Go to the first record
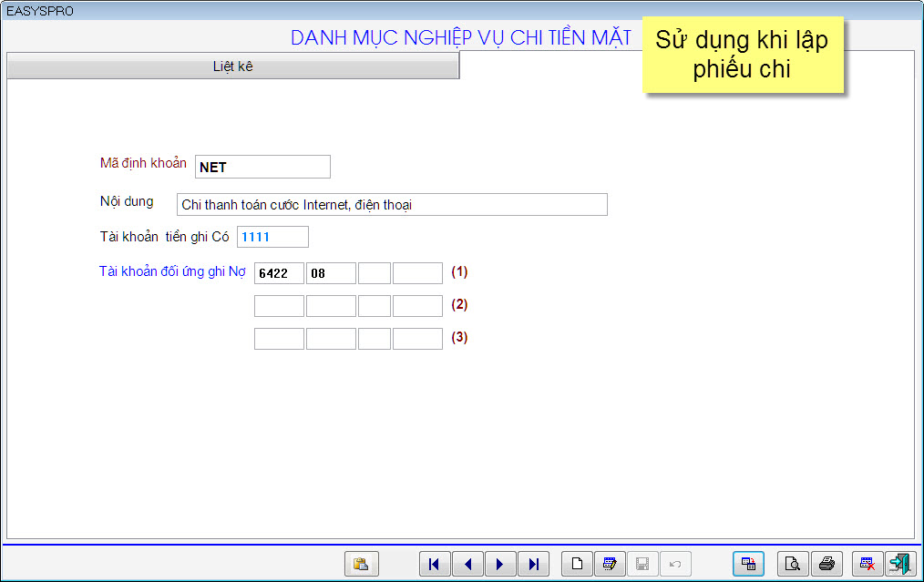Viewport: 924px width, 582px height. 435,564
